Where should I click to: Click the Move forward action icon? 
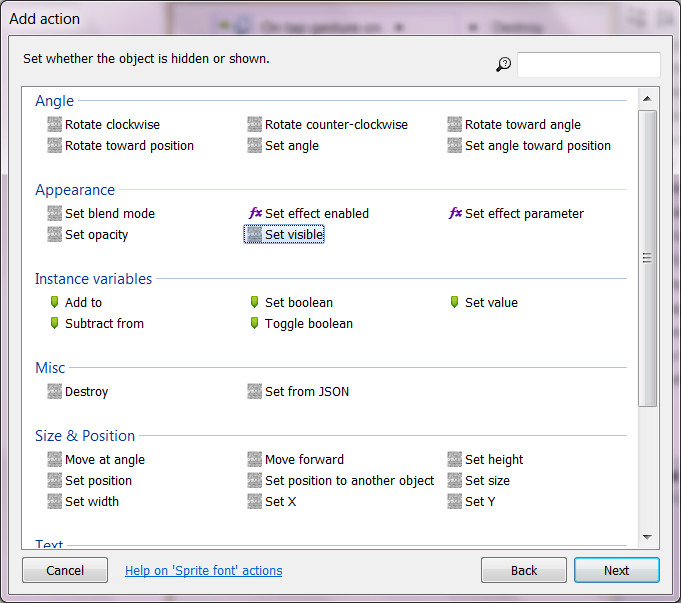[x=255, y=460]
